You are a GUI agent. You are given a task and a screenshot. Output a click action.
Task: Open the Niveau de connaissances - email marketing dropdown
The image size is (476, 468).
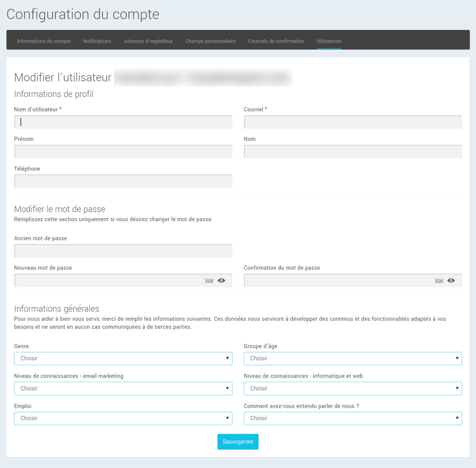123,388
